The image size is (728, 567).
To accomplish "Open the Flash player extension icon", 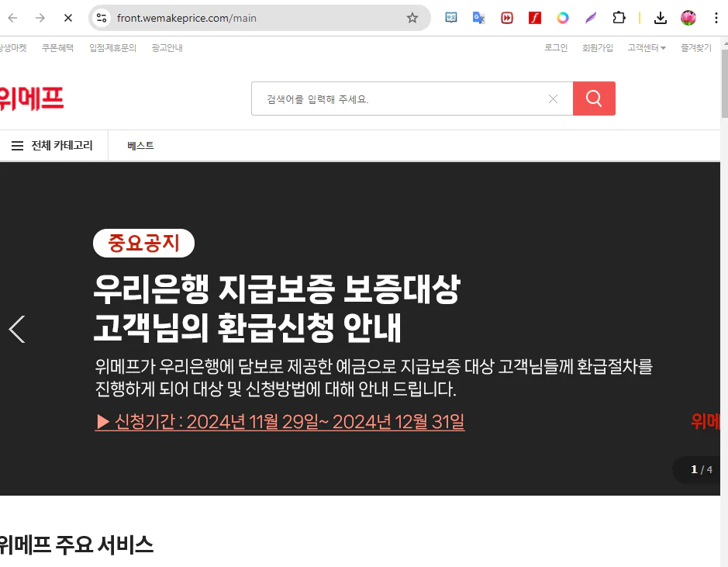I will tap(535, 18).
